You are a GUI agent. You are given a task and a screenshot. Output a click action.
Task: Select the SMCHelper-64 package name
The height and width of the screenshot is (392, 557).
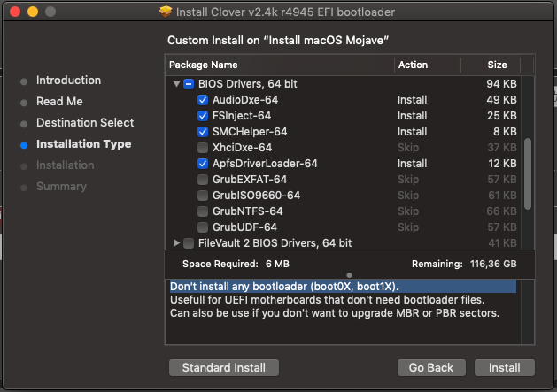(250, 132)
